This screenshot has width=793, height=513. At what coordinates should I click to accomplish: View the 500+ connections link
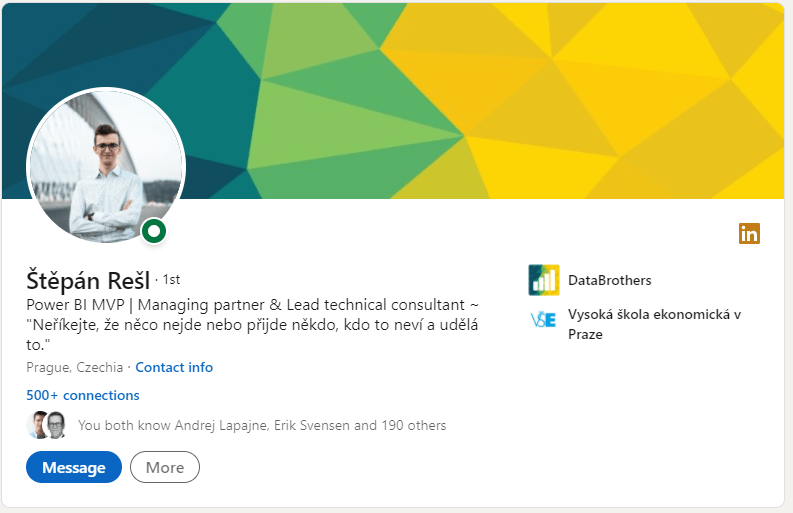(x=83, y=395)
